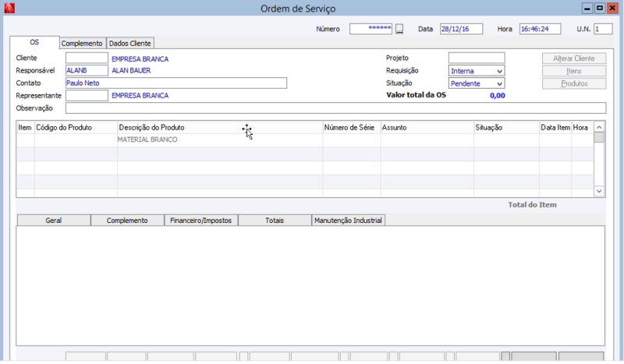
Task: Click the Contato field containing Paulo Neto
Action: [175, 83]
